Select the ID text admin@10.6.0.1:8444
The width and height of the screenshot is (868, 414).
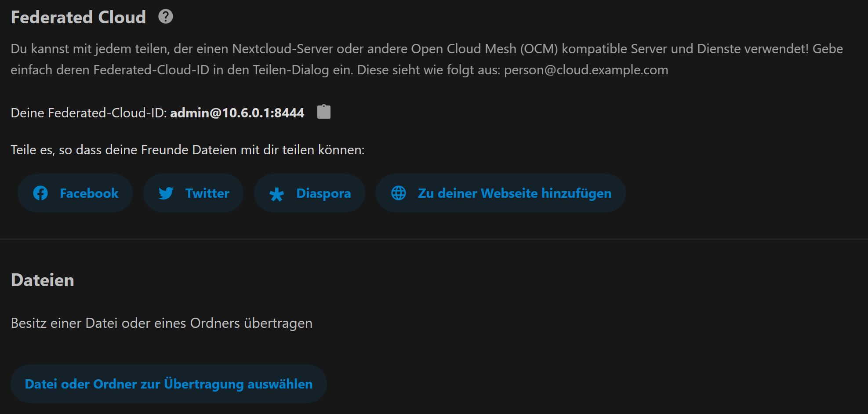click(237, 113)
